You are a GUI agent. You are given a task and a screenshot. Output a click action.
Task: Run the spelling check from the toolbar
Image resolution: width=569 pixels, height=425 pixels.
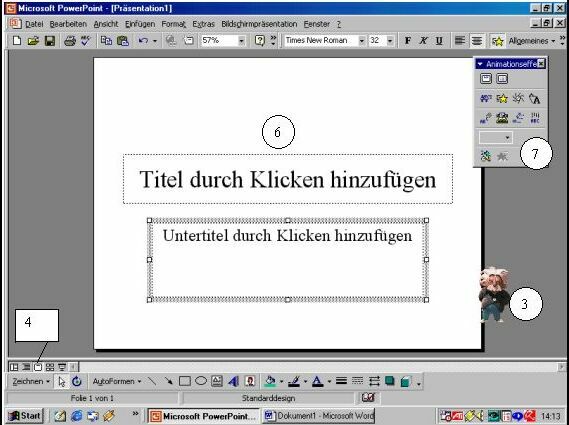coord(86,41)
